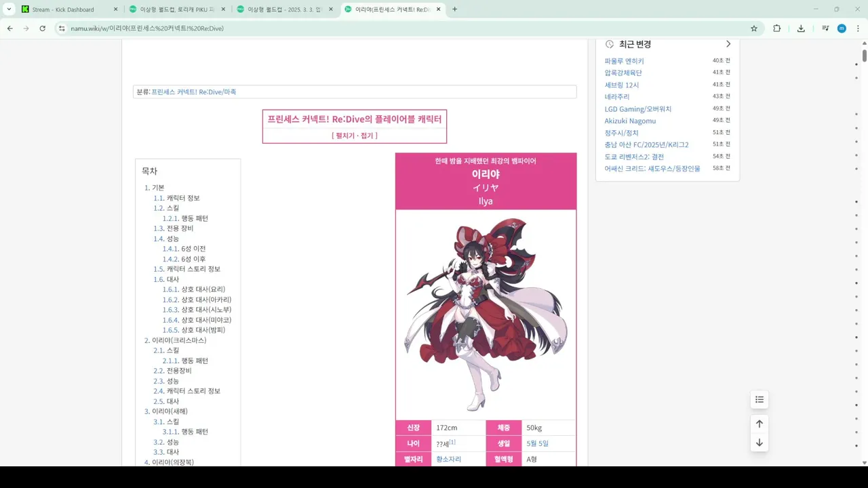Screen dimensions: 868x488
Task: Close the Kick Dashboard tab
Action: (x=115, y=9)
